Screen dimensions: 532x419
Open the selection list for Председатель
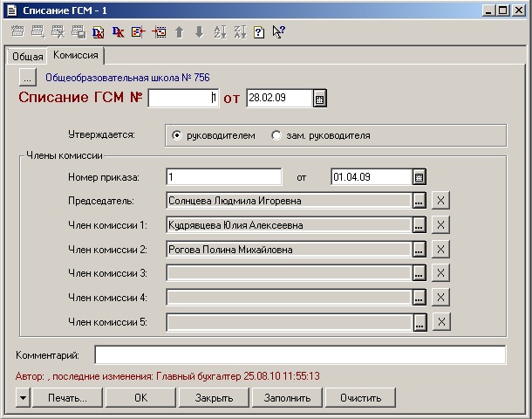[x=419, y=201]
